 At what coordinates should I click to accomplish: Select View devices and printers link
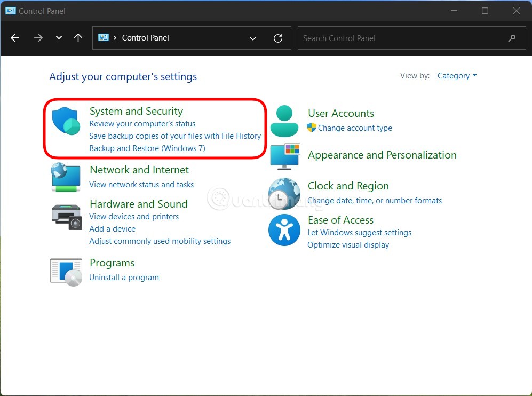[134, 217]
